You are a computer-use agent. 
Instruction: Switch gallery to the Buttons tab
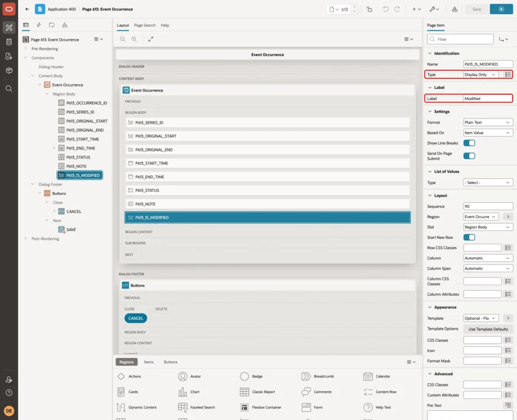pyautogui.click(x=171, y=362)
